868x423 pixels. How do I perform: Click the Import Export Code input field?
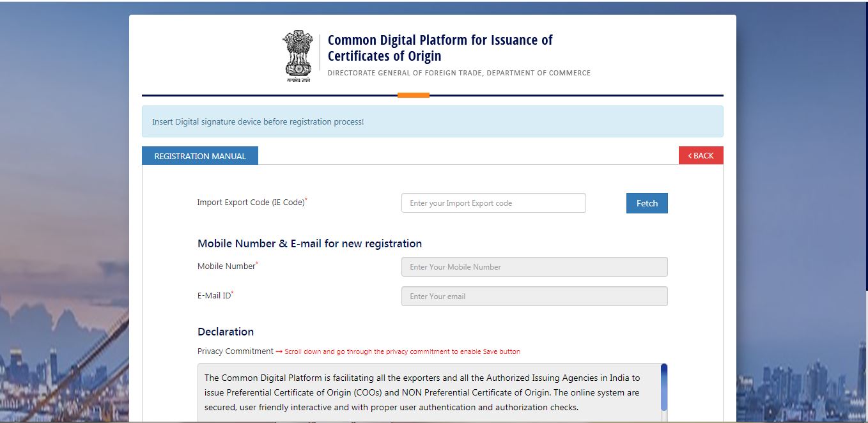[x=493, y=203]
